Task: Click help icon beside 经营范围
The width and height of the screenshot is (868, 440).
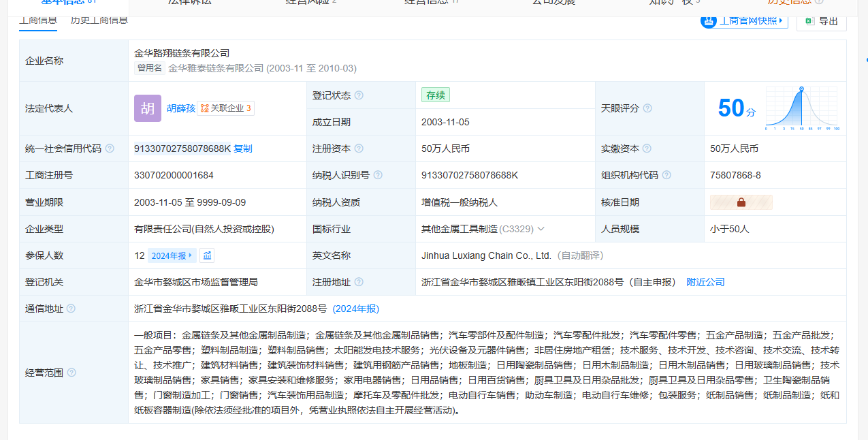Action: click(71, 373)
